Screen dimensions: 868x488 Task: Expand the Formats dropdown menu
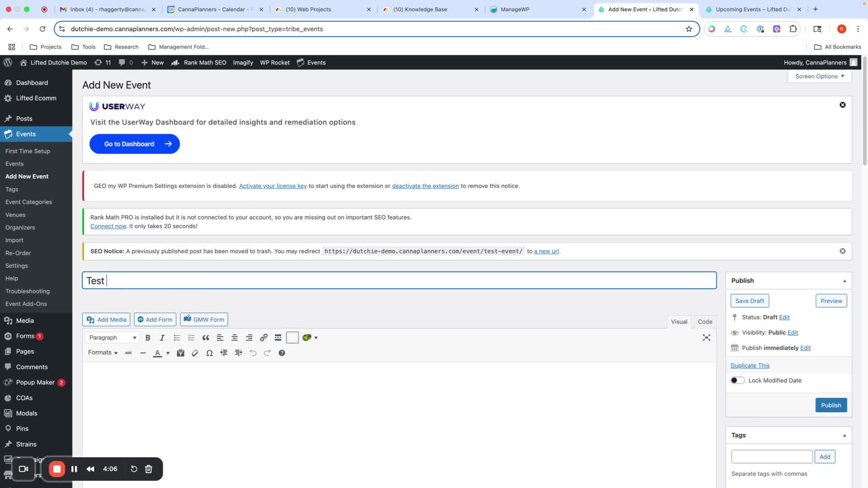pyautogui.click(x=103, y=353)
